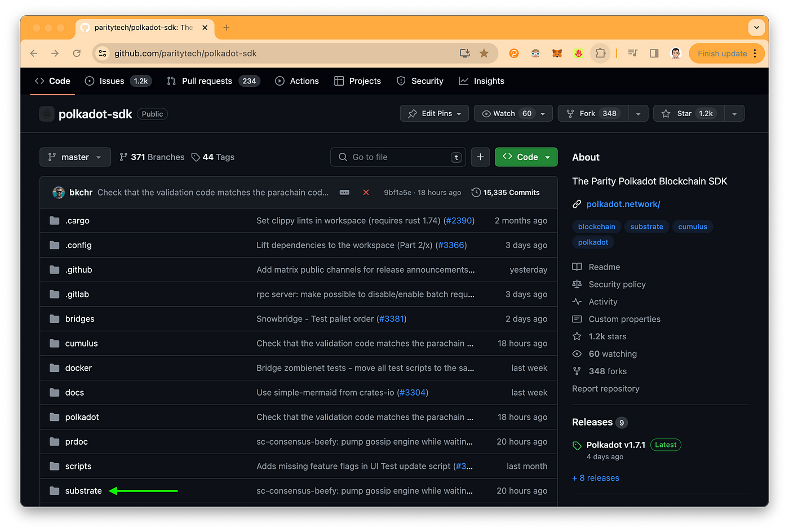The width and height of the screenshot is (789, 532).
Task: Open the substrate folder
Action: pyautogui.click(x=83, y=491)
